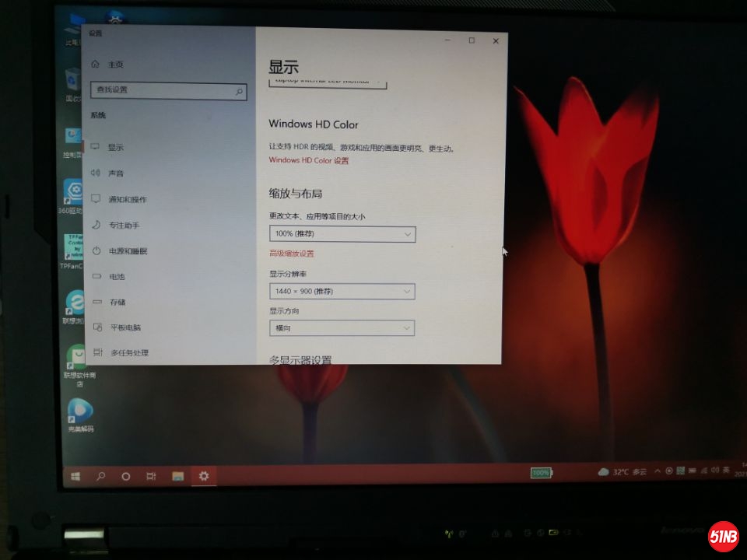Viewport: 747px width, 560px height.
Task: Click the Windows Start button
Action: (75, 476)
